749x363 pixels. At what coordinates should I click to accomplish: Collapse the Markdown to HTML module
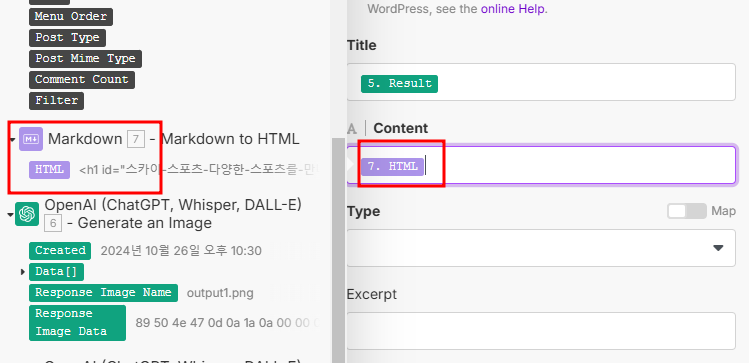pos(12,140)
